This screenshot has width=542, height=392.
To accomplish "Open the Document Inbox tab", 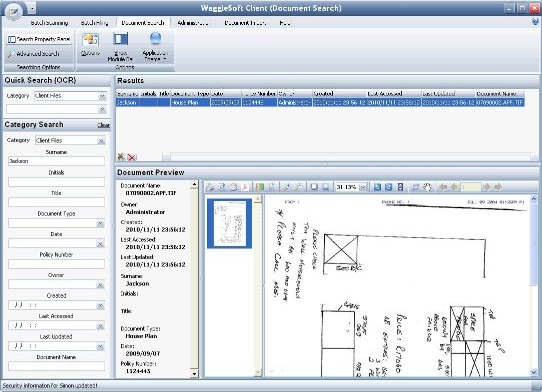I will pyautogui.click(x=245, y=23).
